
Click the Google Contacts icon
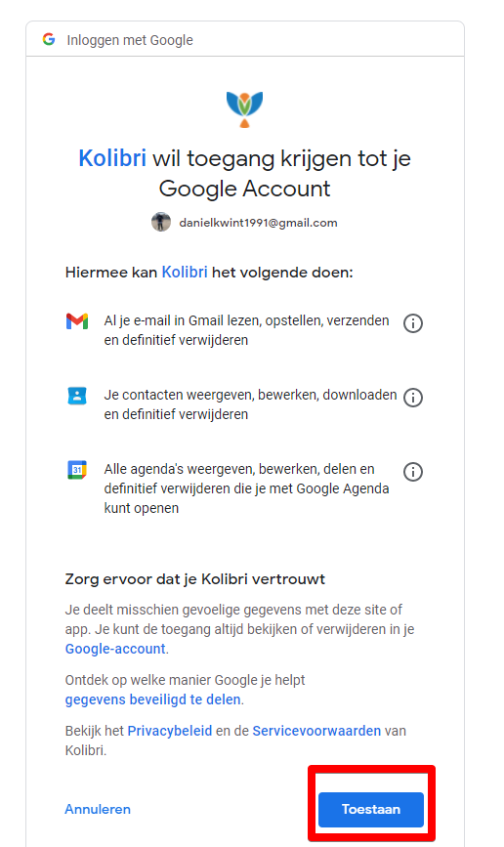[x=77, y=396]
